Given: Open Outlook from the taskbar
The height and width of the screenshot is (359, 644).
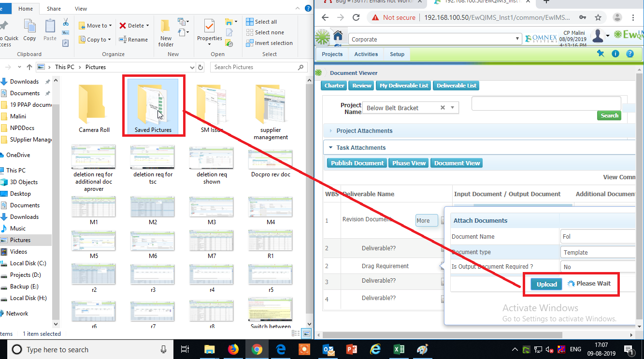Looking at the screenshot, I should [x=328, y=349].
